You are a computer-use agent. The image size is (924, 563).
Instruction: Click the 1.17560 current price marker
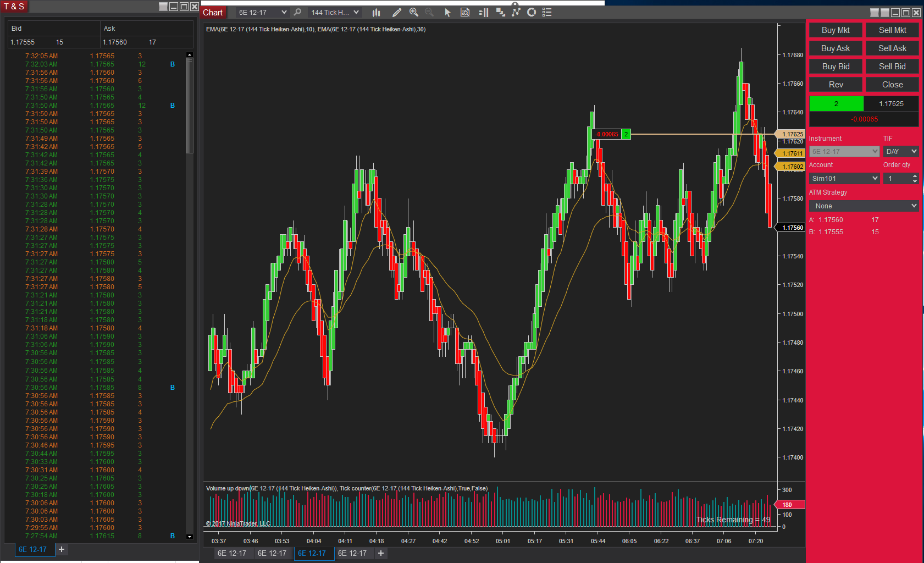tap(790, 228)
